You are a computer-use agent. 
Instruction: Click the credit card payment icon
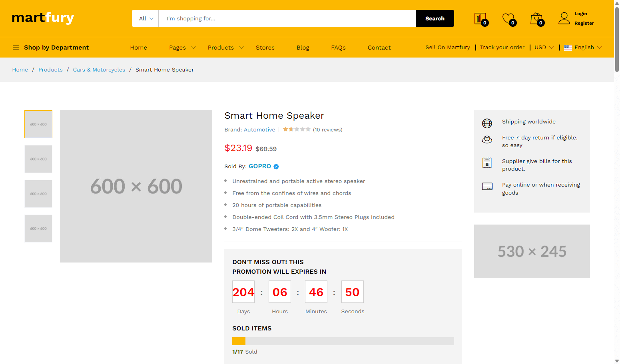(487, 186)
